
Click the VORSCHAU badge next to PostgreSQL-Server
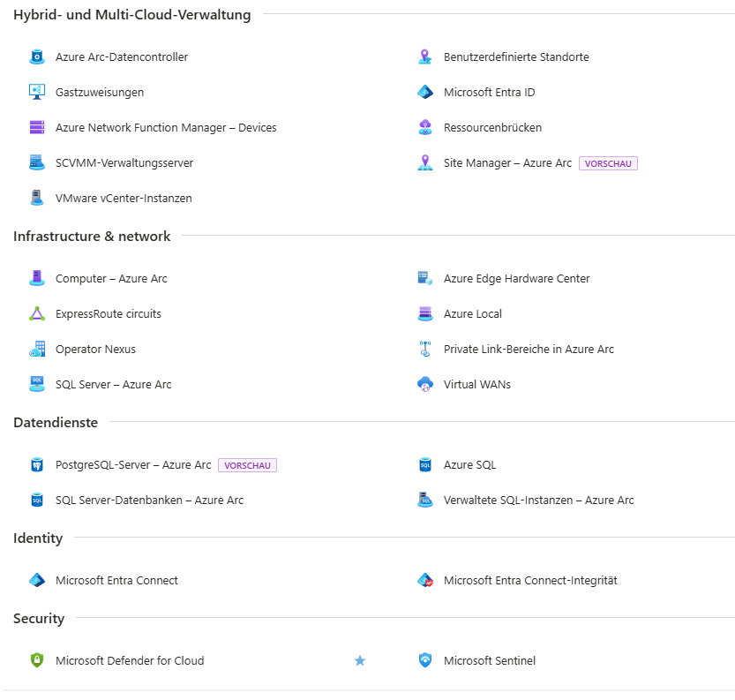click(x=248, y=464)
